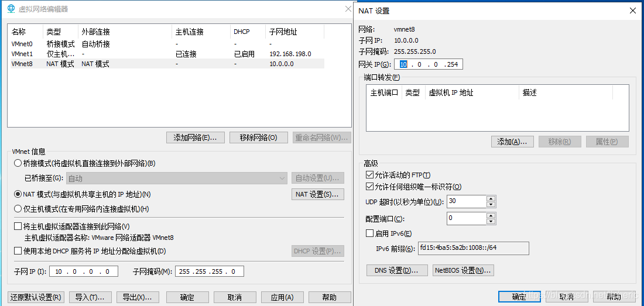Image resolution: width=644 pixels, height=306 pixels.
Task: Click the UDP 超时 value field
Action: pyautogui.click(x=467, y=201)
